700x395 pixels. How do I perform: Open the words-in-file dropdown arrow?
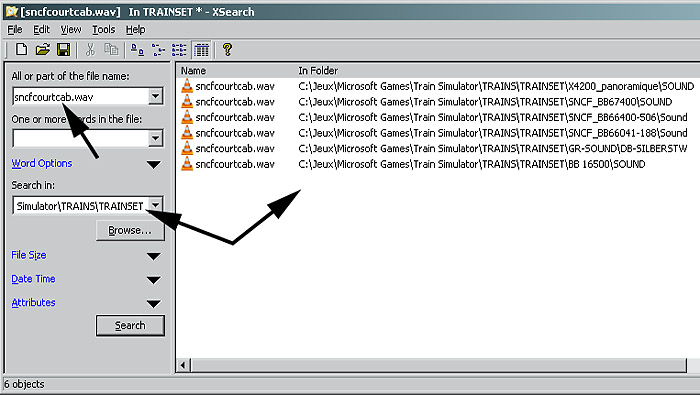click(x=155, y=138)
